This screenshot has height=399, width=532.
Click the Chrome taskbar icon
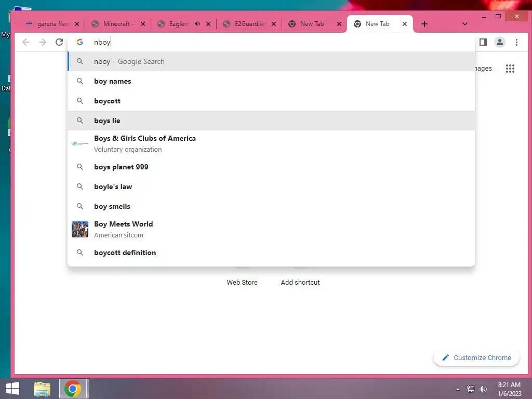73,389
